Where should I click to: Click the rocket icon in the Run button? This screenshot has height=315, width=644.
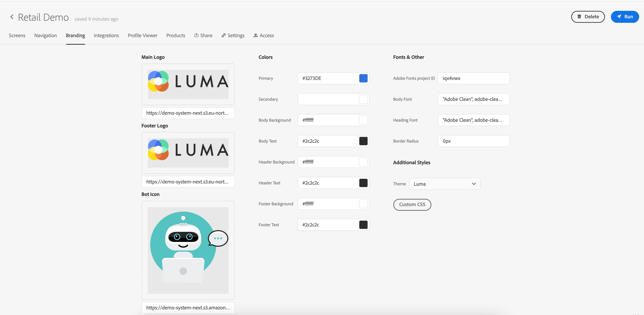tap(619, 16)
